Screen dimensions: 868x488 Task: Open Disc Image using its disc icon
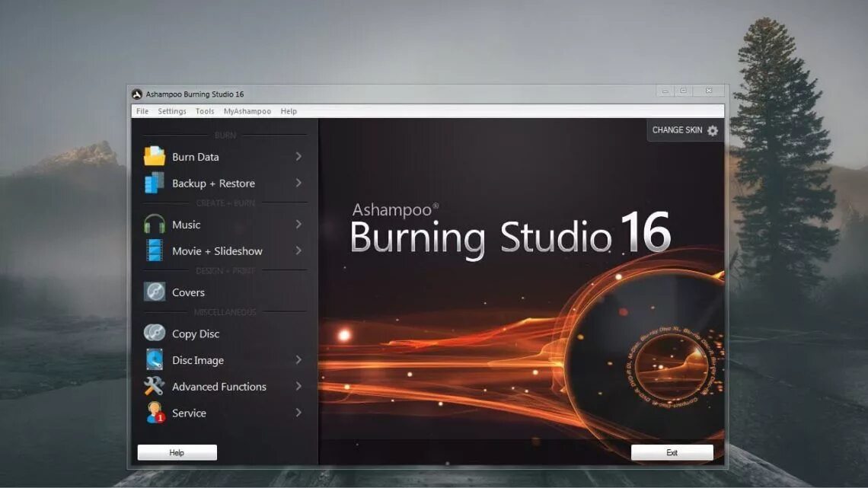coord(153,359)
